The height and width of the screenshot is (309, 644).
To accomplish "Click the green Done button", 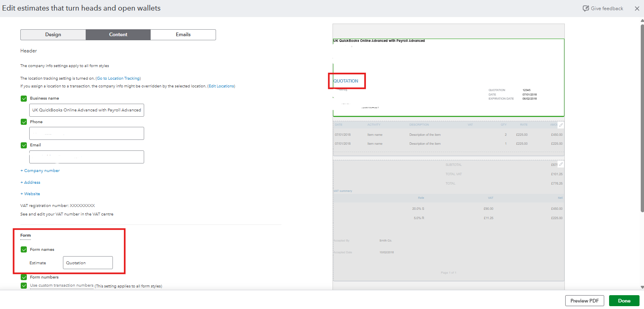I will click(624, 301).
